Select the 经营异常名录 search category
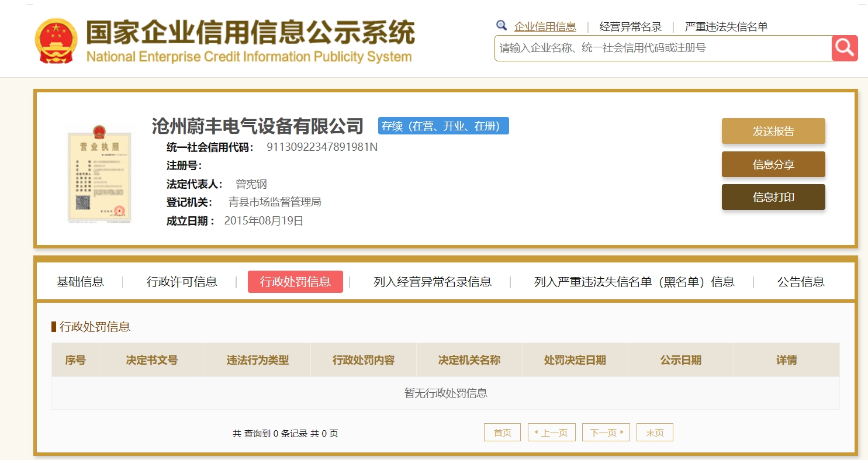This screenshot has width=868, height=460. point(631,26)
